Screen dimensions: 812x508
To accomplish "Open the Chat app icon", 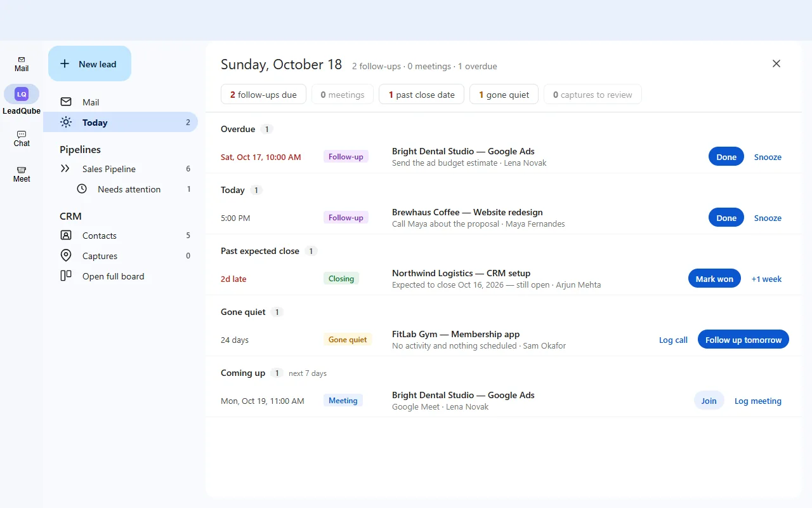I will (22, 138).
